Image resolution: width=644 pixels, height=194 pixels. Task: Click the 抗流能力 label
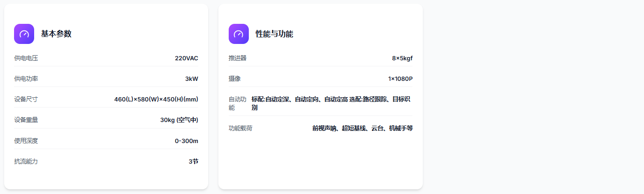26,161
